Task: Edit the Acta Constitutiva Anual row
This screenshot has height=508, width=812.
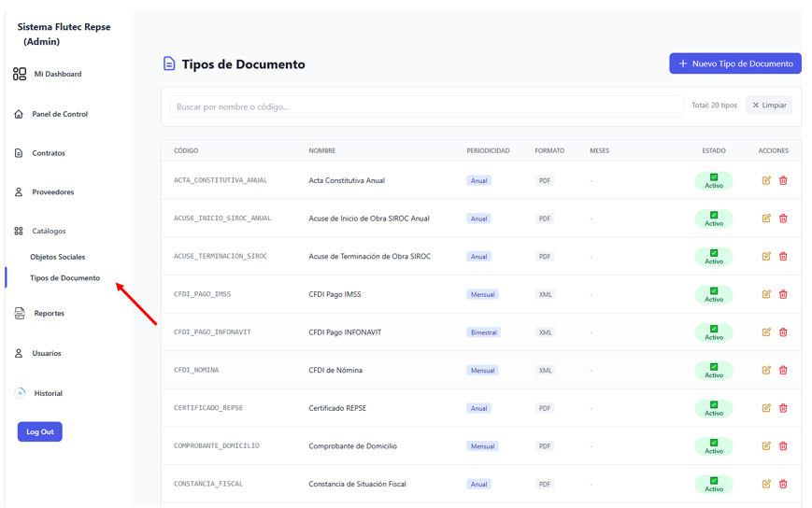Action: tap(766, 180)
